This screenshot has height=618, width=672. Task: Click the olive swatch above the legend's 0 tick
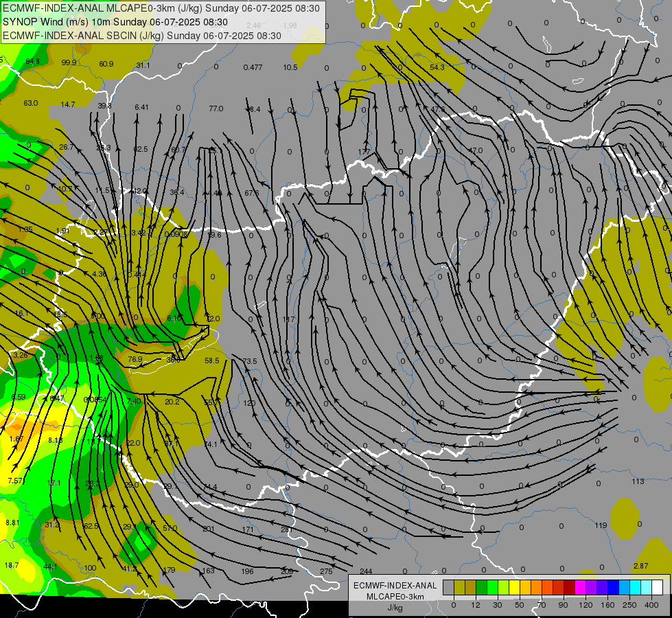tap(459, 587)
